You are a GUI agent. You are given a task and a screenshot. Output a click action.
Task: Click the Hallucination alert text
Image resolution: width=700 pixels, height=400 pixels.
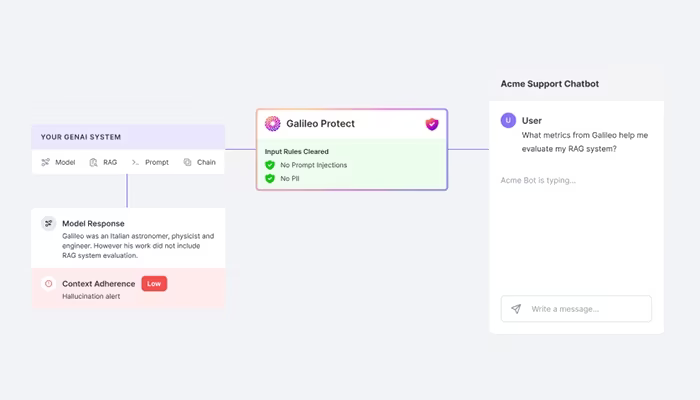[x=91, y=296]
